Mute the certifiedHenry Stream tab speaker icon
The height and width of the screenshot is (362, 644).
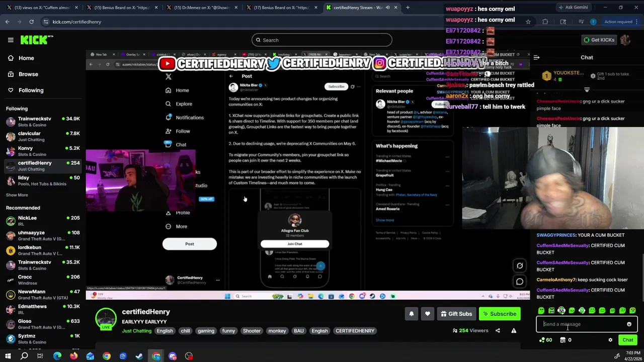pyautogui.click(x=387, y=8)
